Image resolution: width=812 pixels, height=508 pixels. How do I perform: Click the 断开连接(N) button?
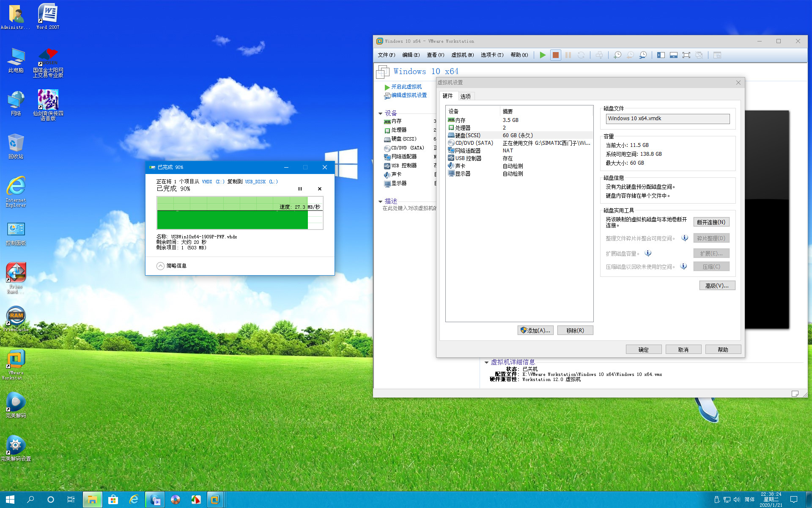711,222
